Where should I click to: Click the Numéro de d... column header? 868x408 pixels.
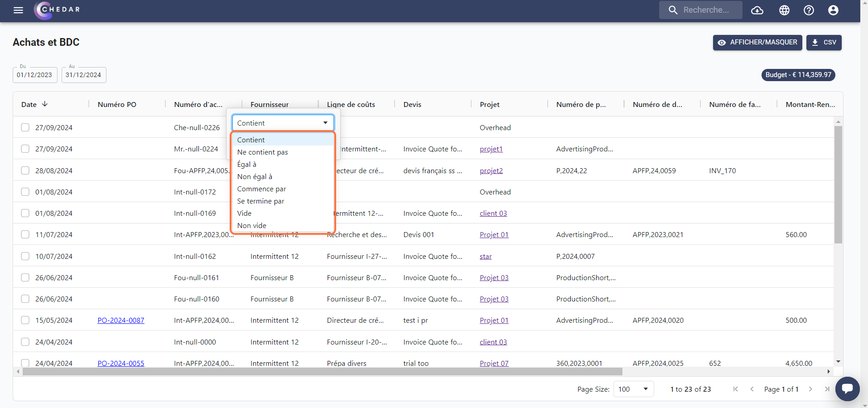click(657, 104)
